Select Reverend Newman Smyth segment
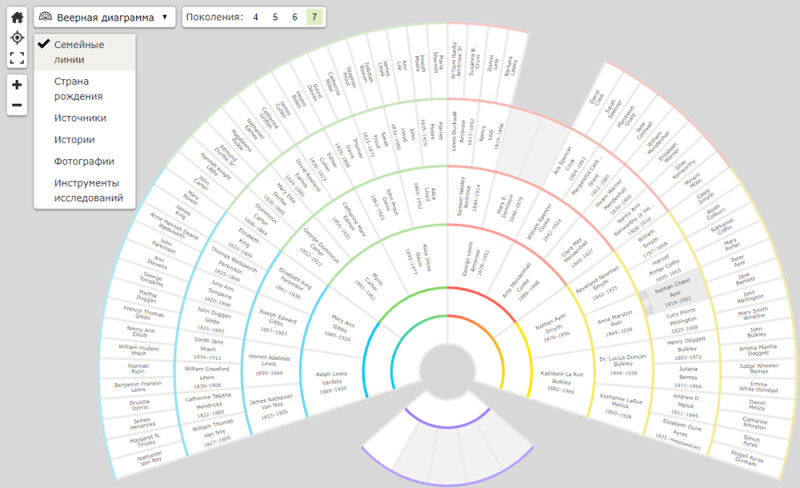 click(598, 284)
